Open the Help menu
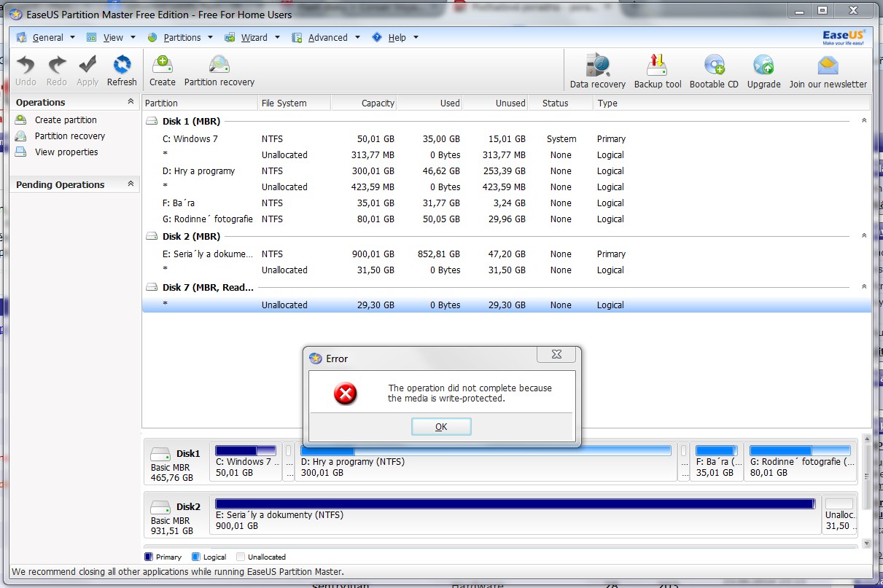The width and height of the screenshot is (883, 588). (x=397, y=37)
